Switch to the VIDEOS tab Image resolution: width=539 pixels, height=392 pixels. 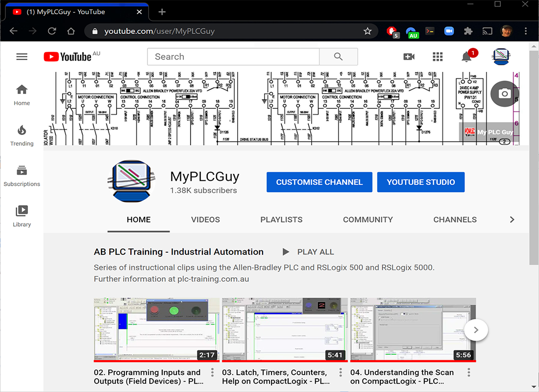pyautogui.click(x=206, y=220)
